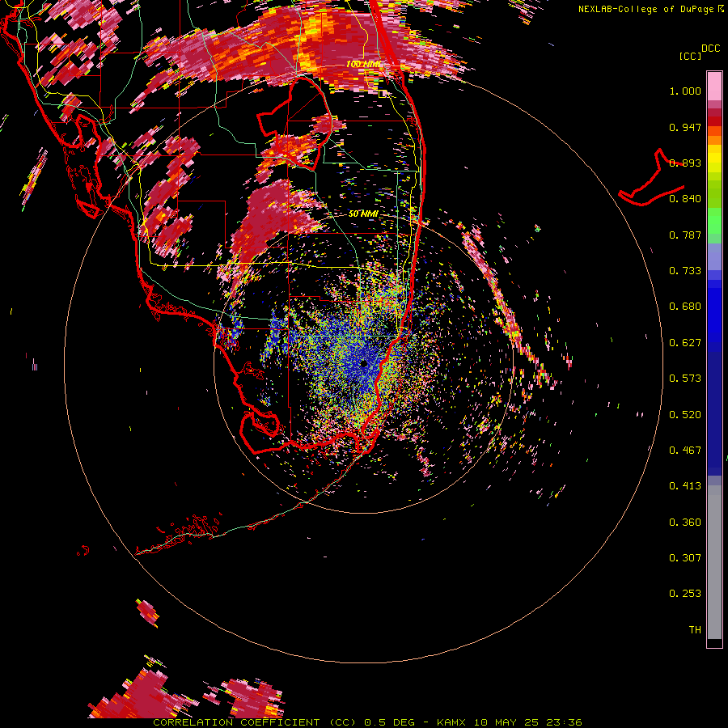This screenshot has width=728, height=728.
Task: Click the black radar site center dot
Action: (x=364, y=364)
